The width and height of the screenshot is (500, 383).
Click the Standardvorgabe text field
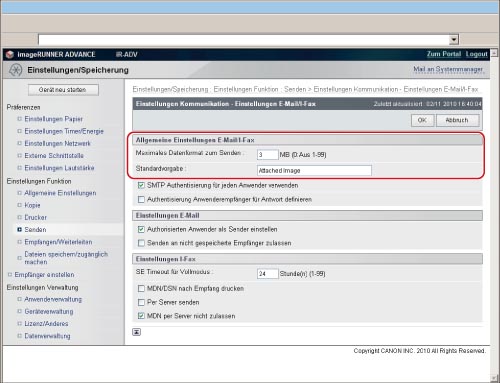pyautogui.click(x=314, y=170)
